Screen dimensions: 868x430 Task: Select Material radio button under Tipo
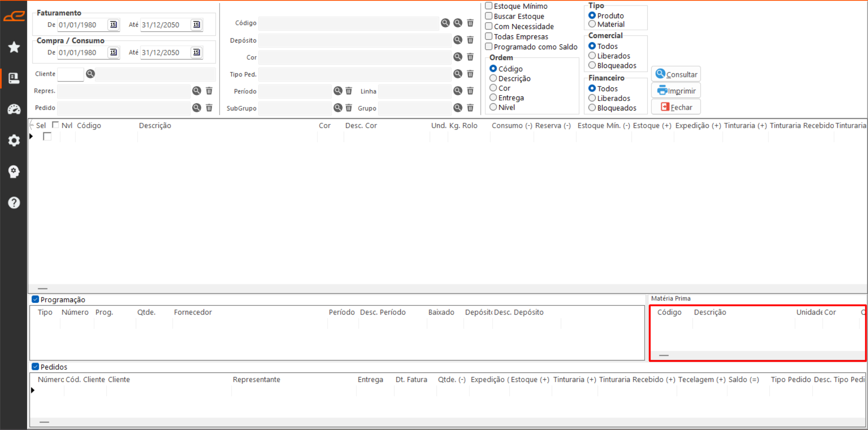[592, 24]
